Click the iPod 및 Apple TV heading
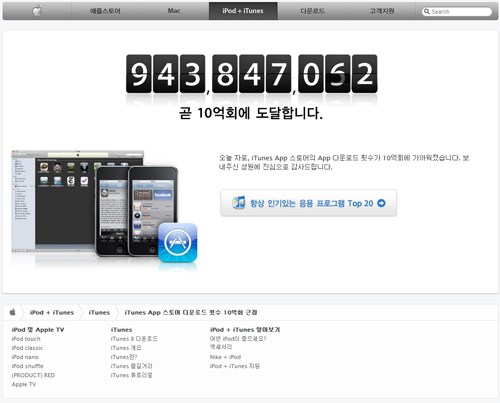The width and height of the screenshot is (500, 403). point(38,330)
